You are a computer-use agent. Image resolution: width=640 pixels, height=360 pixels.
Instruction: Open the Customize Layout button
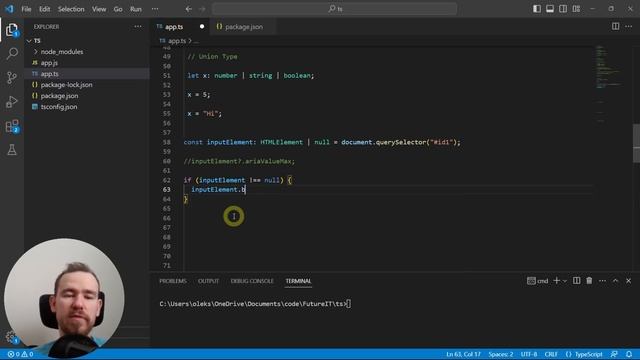576,9
